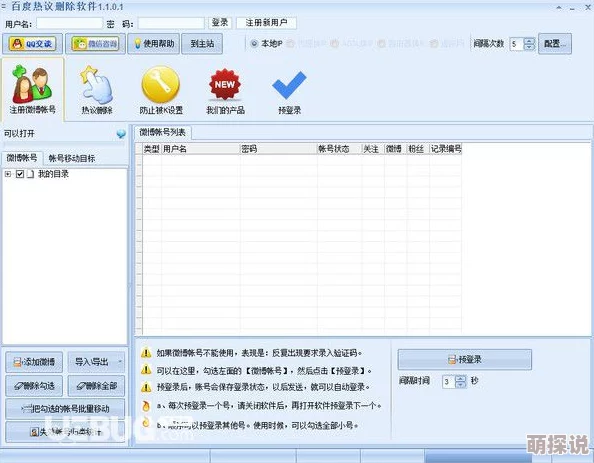594x463 pixels.
Task: Select the 我的目录 tree label
Action: pos(53,174)
